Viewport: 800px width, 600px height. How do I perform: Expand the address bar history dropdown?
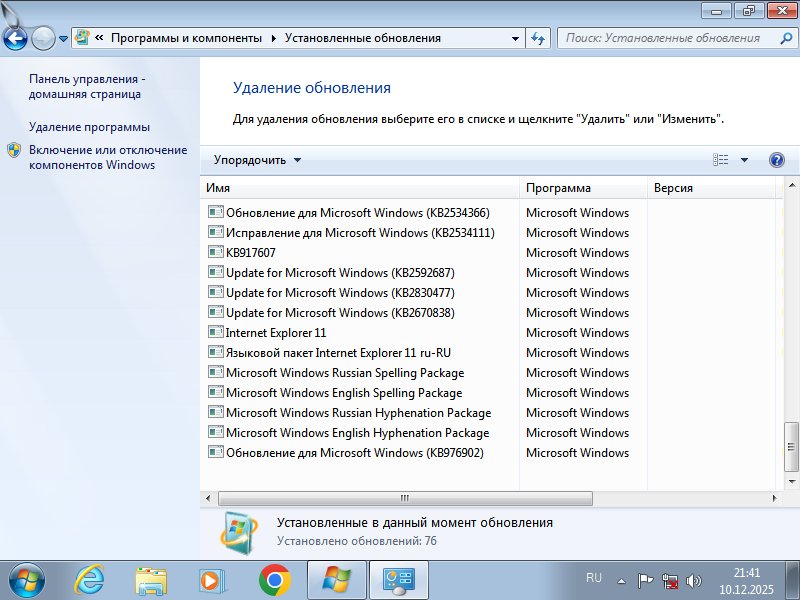coord(516,38)
